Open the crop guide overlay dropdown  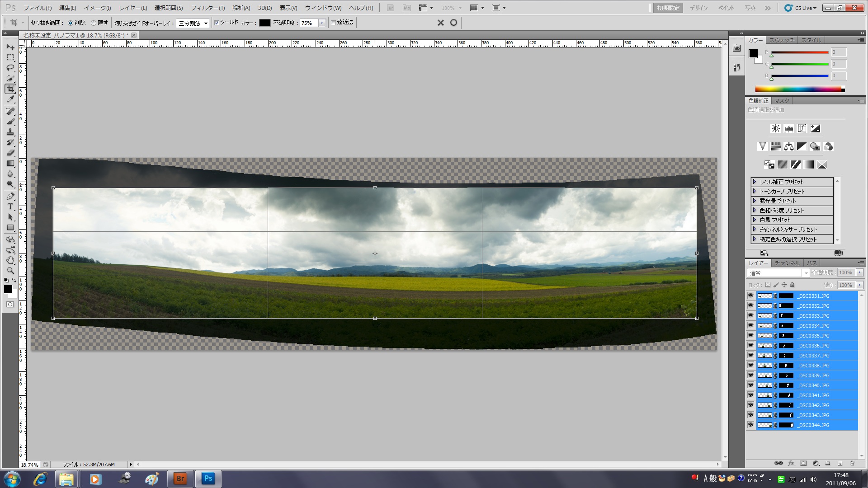tap(193, 23)
